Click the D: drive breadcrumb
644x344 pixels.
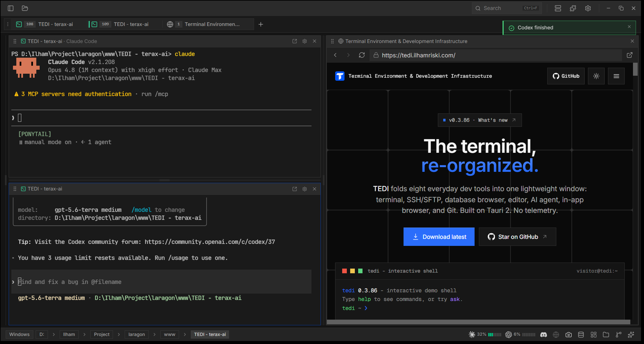42,334
